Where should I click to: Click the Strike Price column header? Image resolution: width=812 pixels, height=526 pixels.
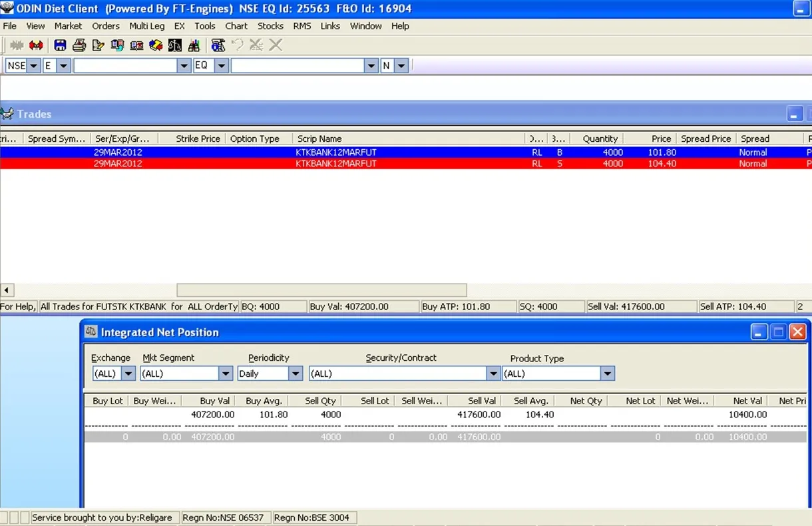192,138
